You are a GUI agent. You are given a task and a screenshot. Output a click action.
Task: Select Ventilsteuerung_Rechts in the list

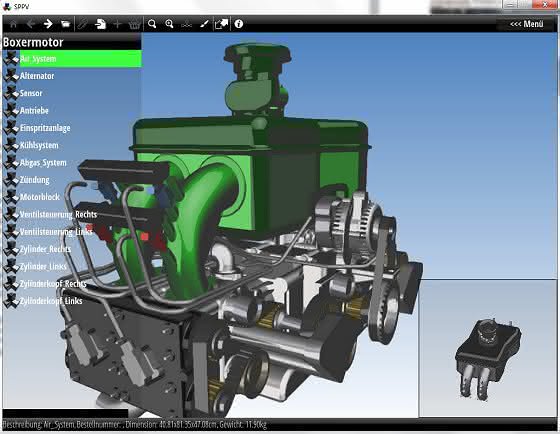coord(58,214)
